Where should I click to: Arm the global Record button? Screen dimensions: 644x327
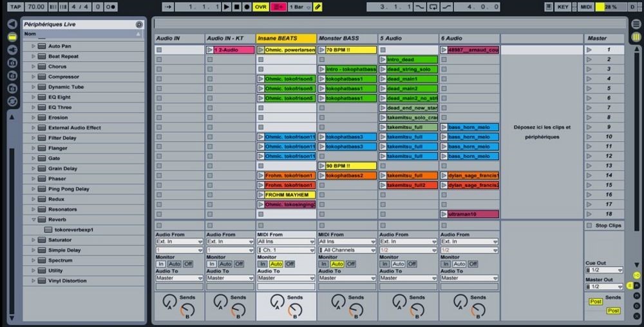247,6
